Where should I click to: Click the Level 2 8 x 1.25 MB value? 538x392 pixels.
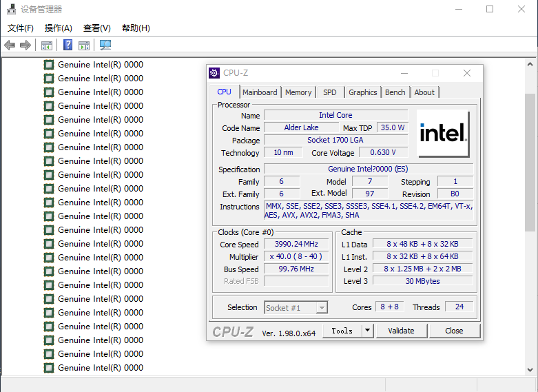coord(423,269)
